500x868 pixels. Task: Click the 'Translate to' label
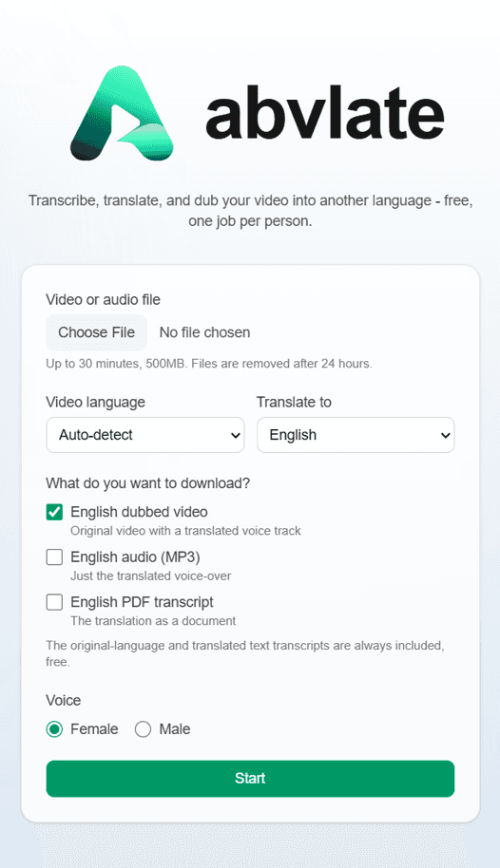click(294, 402)
